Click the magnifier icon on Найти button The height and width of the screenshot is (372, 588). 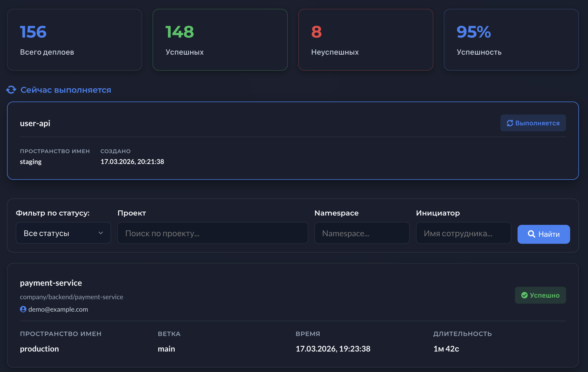coord(531,234)
